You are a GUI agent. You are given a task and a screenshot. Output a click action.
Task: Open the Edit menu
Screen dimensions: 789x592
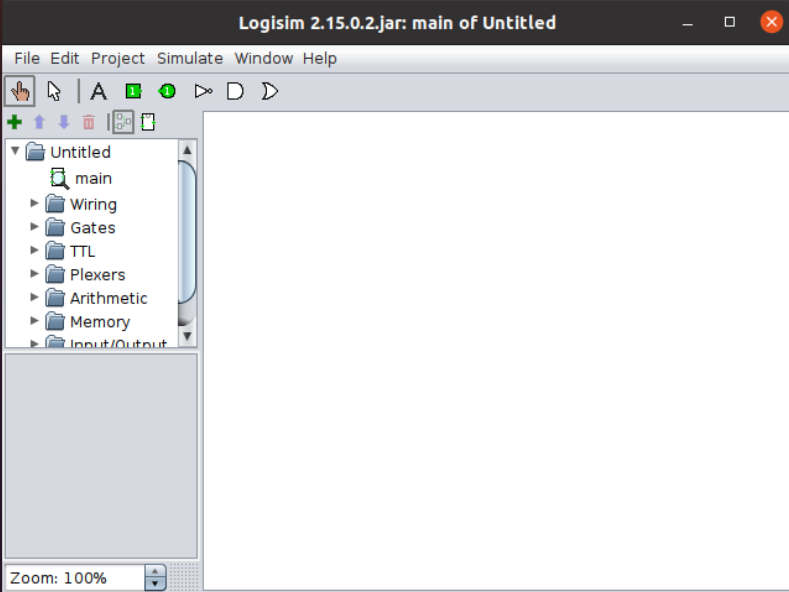coord(64,58)
